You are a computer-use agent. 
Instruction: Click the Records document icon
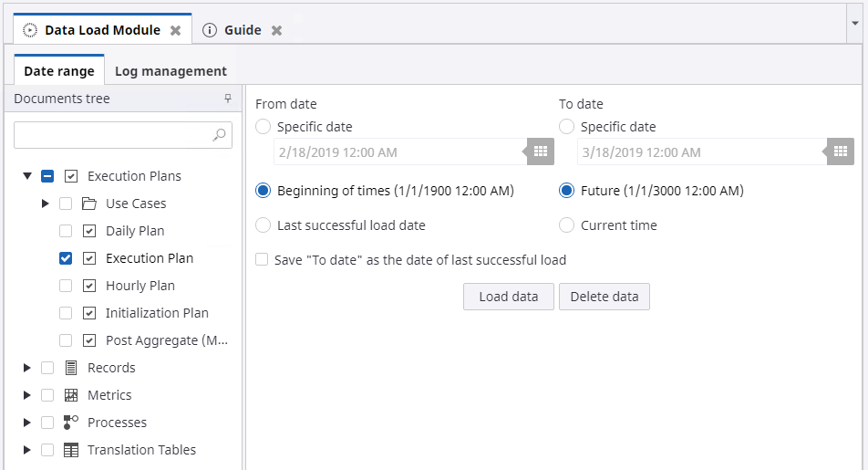71,368
